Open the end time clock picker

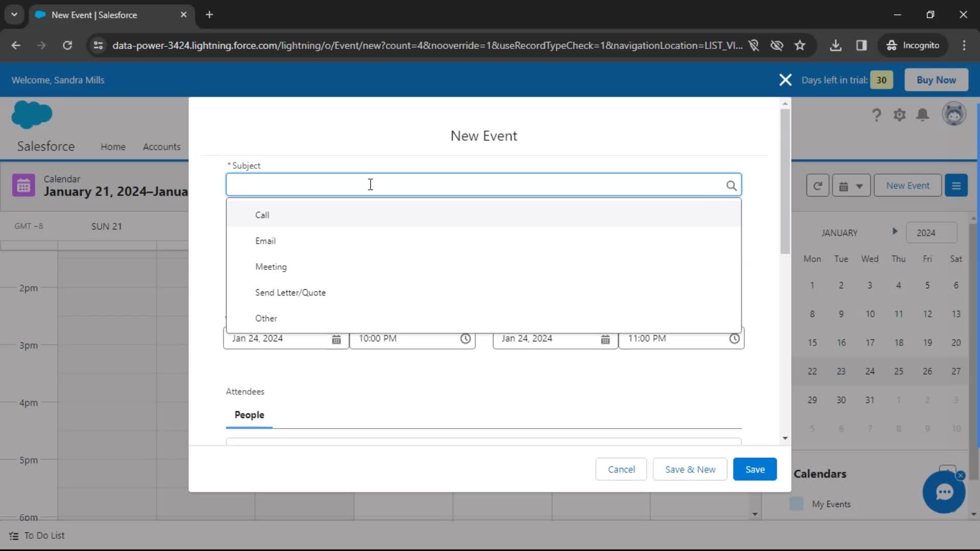[x=734, y=339]
